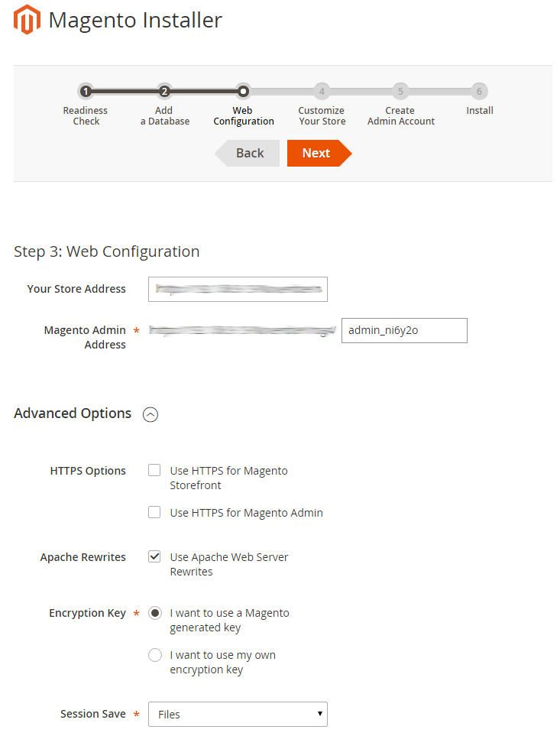Go Back to previous installer step
Image resolution: width=560 pixels, height=736 pixels.
(x=248, y=153)
